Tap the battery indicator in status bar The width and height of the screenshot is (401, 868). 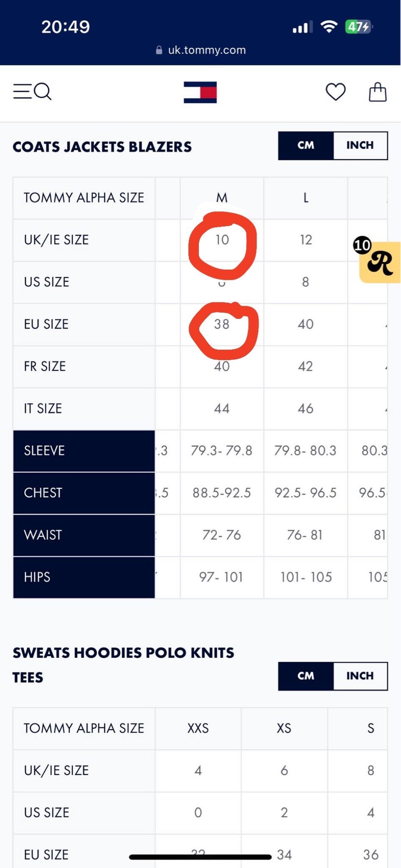click(358, 27)
